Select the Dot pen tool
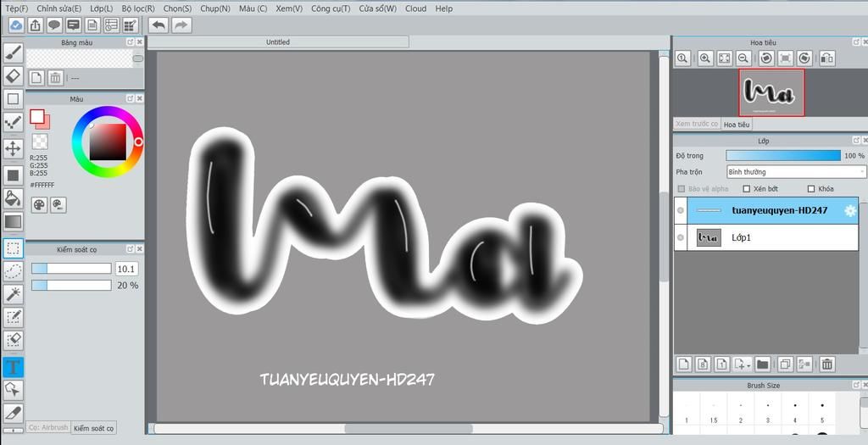Viewport: 868px width, 445px height. (13, 123)
